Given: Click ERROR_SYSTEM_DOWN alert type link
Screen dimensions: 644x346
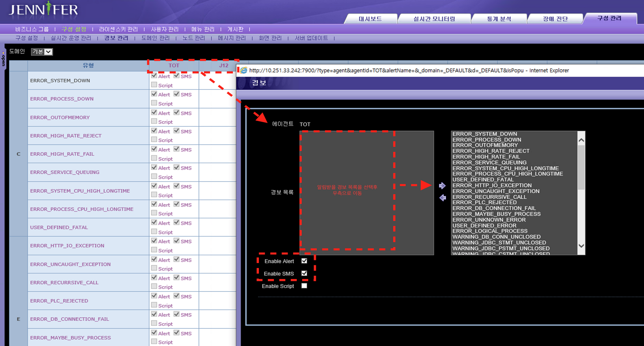Looking at the screenshot, I should (60, 81).
